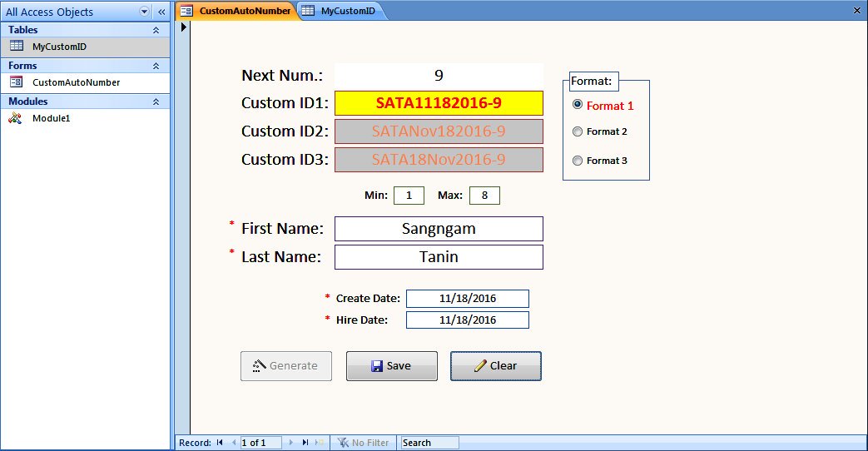Click the Tables group header label

click(x=22, y=30)
